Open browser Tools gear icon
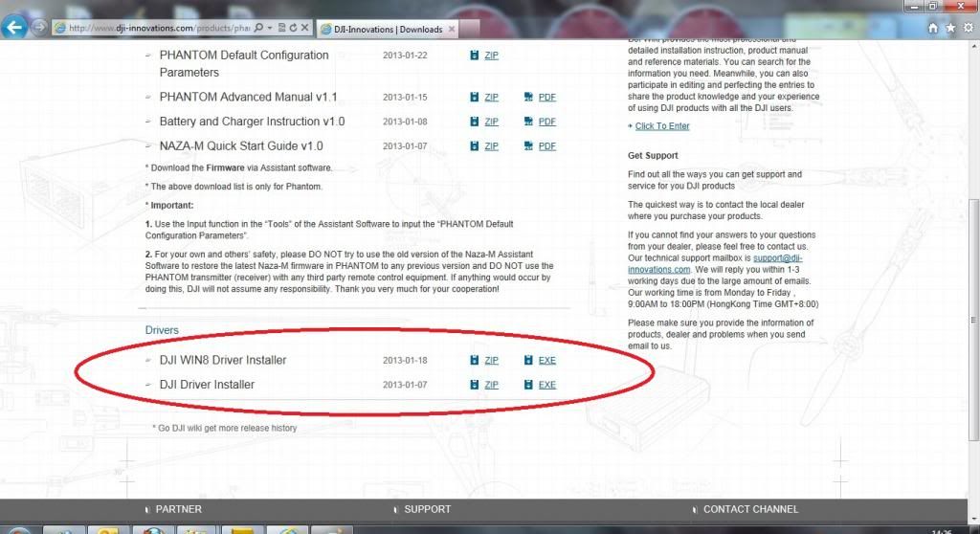 coord(969,28)
